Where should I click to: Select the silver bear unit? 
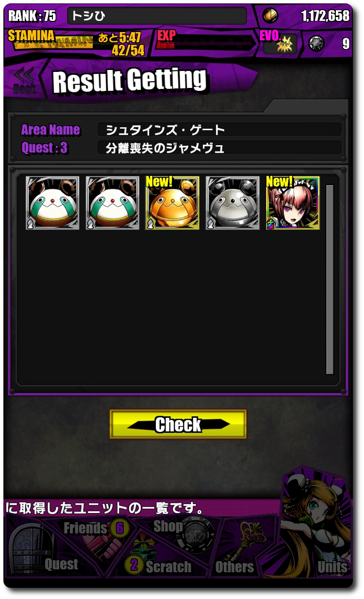(x=232, y=203)
